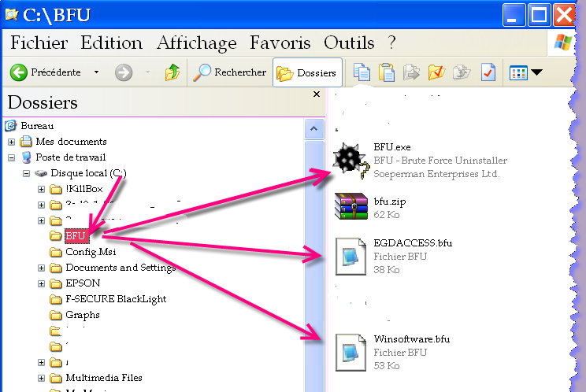
Task: Expand the Mes documents tree node
Action: [12, 142]
